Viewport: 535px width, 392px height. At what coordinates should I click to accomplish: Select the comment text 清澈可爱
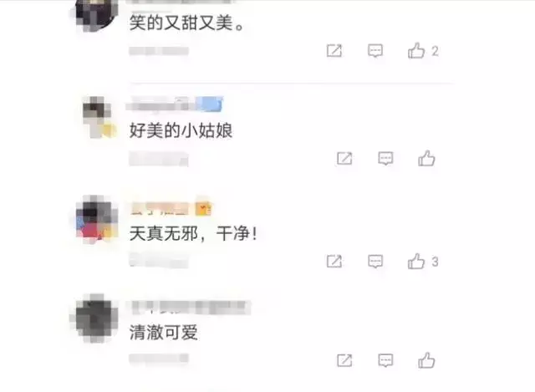(x=164, y=332)
